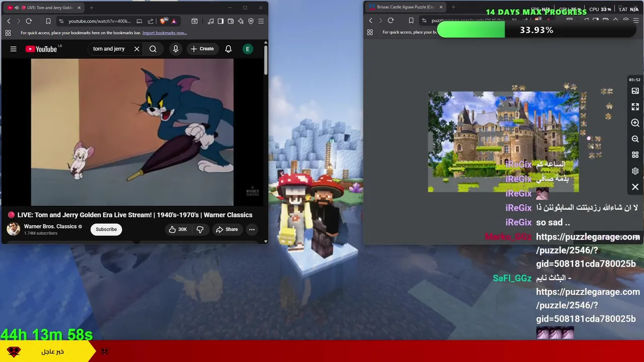The image size is (644, 362).
Task: Go back in the YouTube browser window
Action: tap(9, 21)
